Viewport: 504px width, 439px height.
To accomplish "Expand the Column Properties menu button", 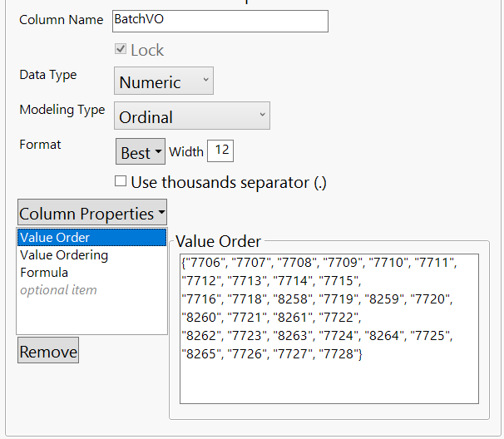I will coord(91,213).
